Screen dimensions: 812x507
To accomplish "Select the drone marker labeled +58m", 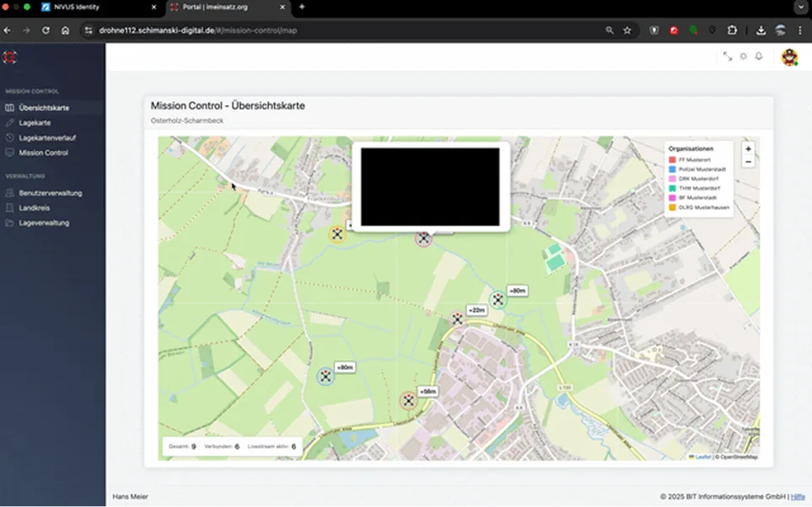I will click(x=409, y=400).
